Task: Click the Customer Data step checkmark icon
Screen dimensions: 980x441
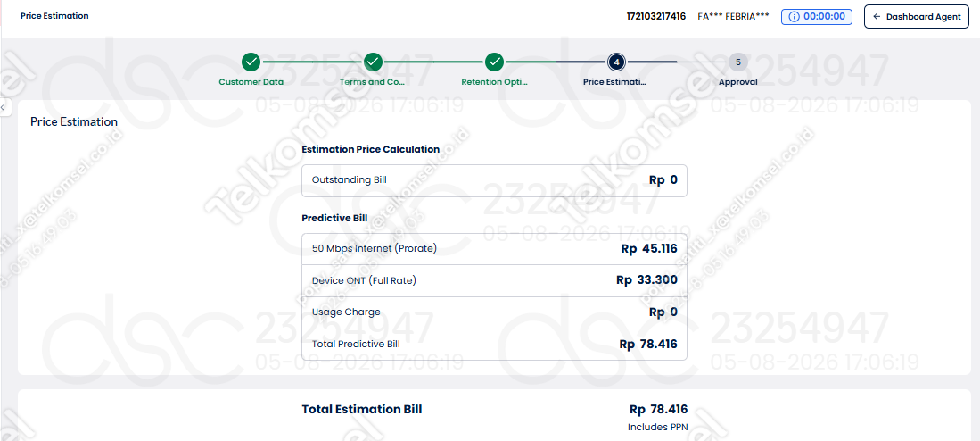Action: pyautogui.click(x=251, y=62)
